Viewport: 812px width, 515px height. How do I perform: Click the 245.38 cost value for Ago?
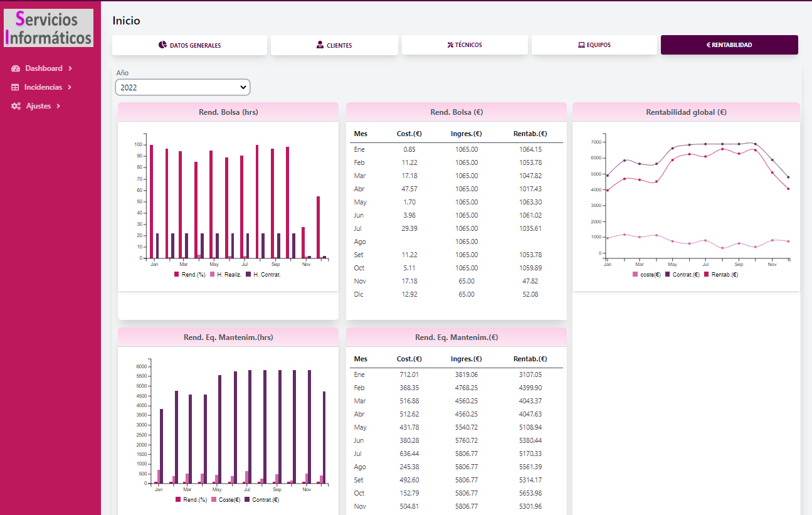coord(409,467)
